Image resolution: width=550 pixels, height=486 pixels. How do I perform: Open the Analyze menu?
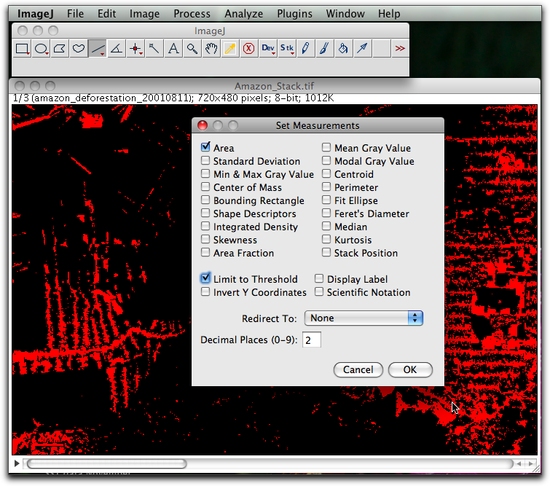[244, 14]
